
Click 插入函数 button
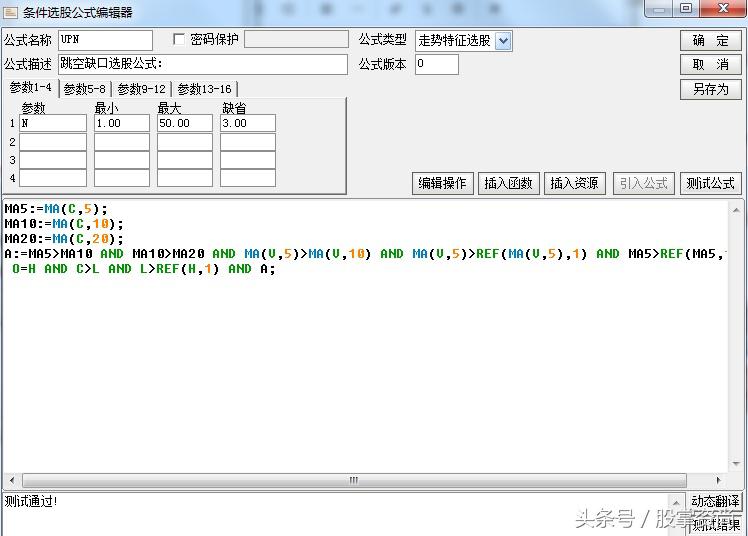(509, 184)
